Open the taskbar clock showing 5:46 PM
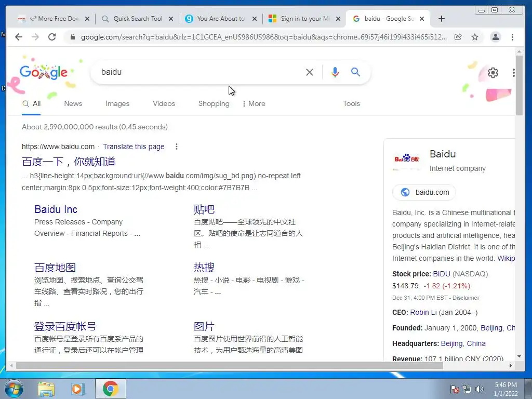This screenshot has height=399, width=532. coord(506,389)
